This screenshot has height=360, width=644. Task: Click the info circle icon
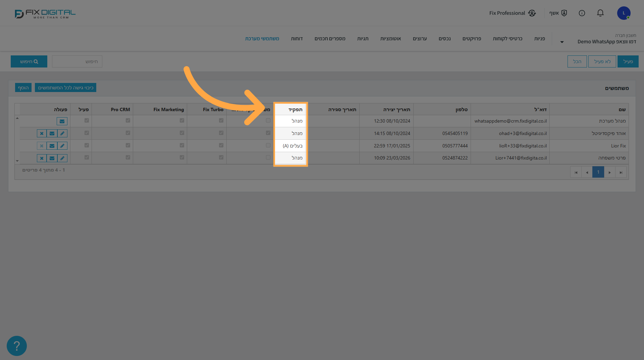(582, 13)
